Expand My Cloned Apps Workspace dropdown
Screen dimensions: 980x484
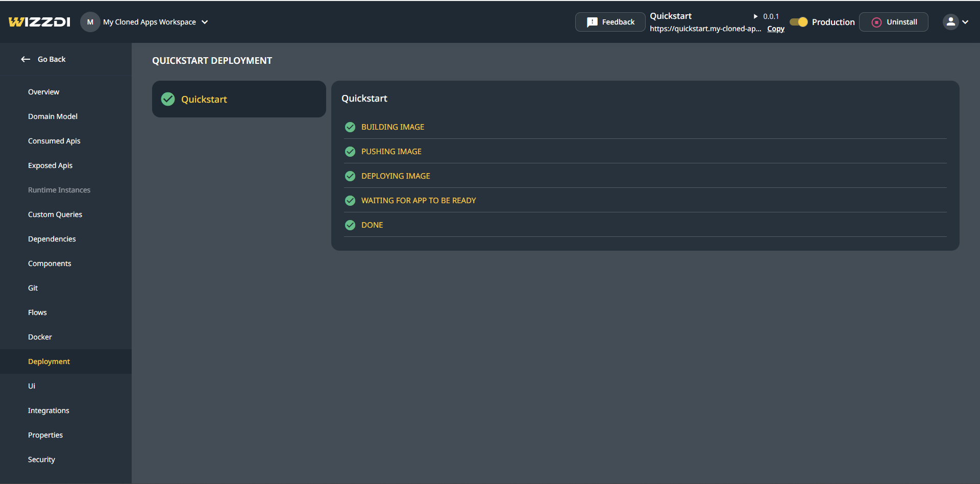[205, 22]
